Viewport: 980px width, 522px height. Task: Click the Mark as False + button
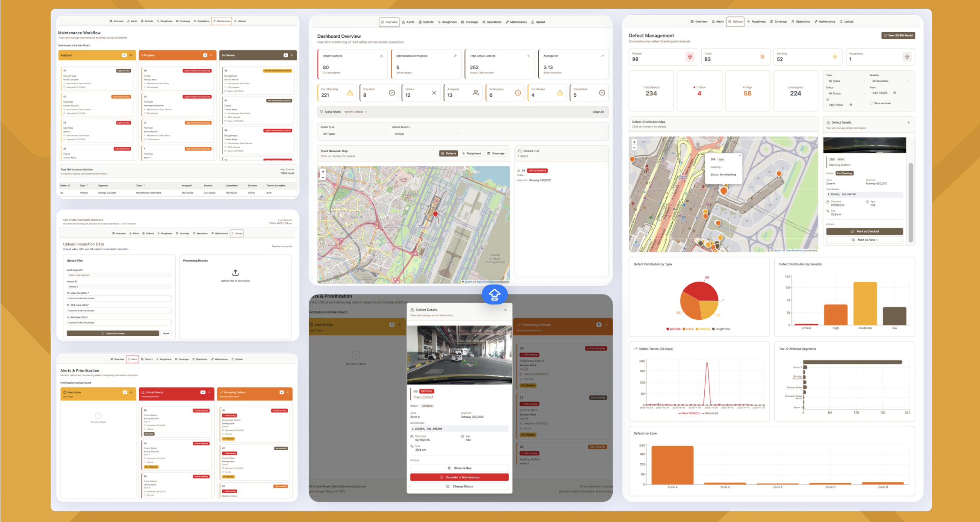[864, 240]
